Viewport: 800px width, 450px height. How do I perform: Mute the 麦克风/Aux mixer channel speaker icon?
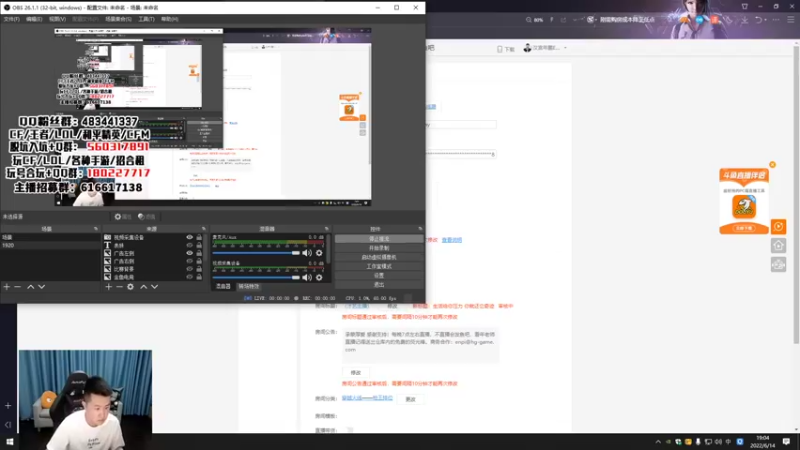pyautogui.click(x=307, y=253)
